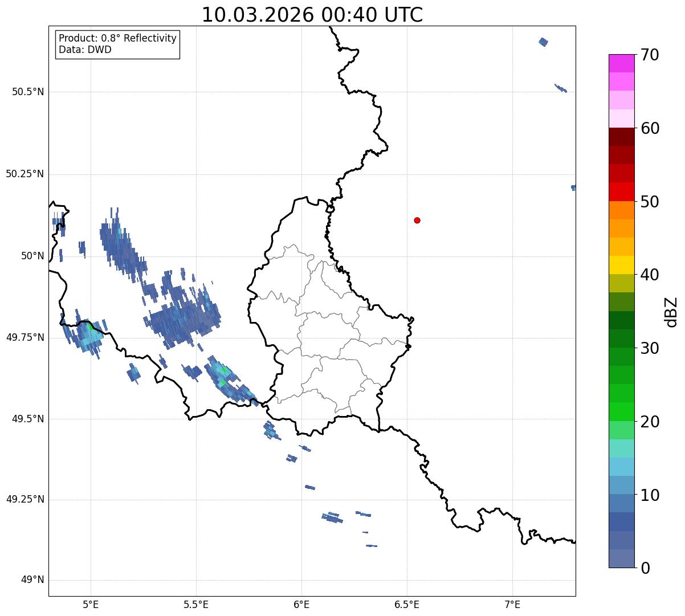Click the 49.5°N latitude label
This screenshot has width=685, height=616.
pos(27,419)
